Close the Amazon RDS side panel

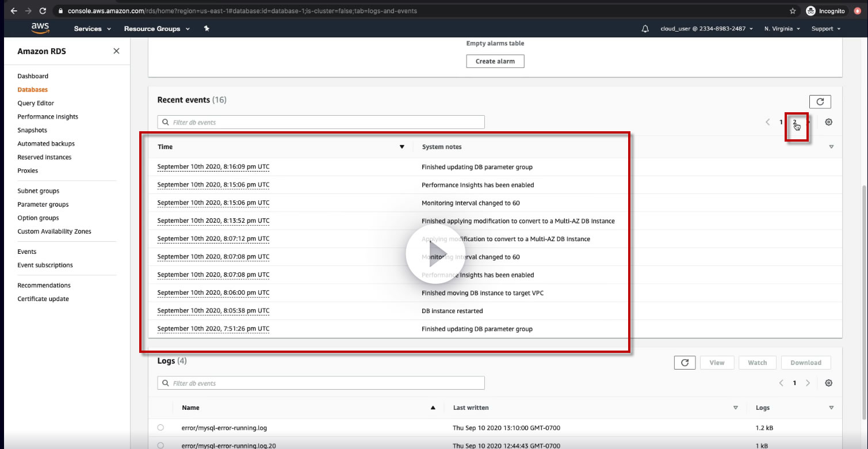tap(116, 51)
